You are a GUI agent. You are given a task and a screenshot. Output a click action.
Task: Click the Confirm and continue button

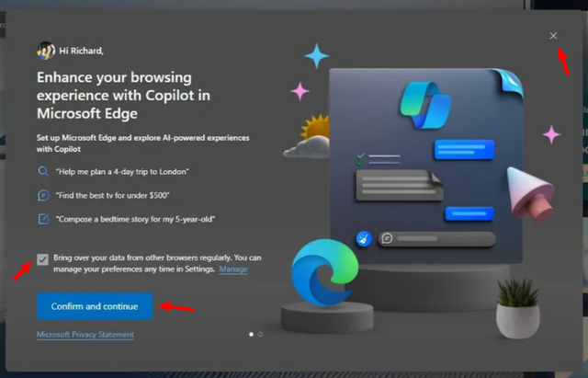coord(95,306)
